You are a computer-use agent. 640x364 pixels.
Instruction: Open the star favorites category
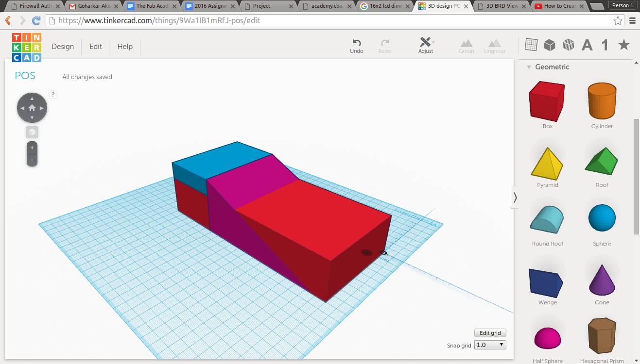pos(624,45)
